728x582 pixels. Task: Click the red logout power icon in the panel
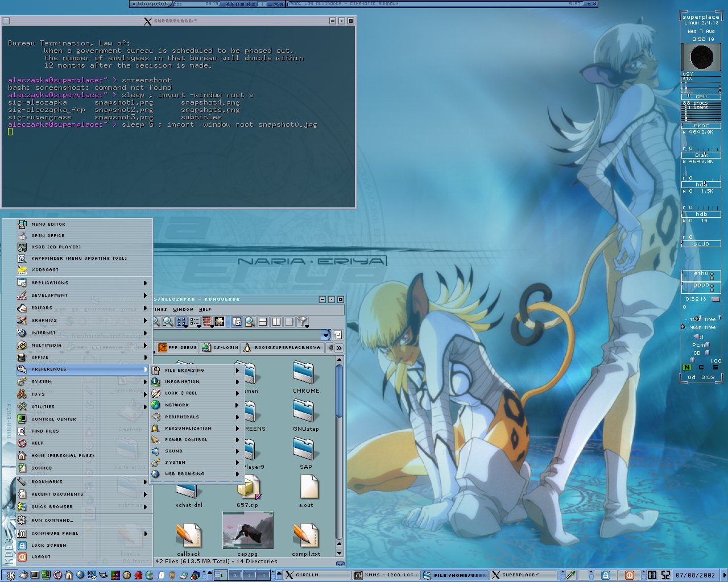point(630,575)
